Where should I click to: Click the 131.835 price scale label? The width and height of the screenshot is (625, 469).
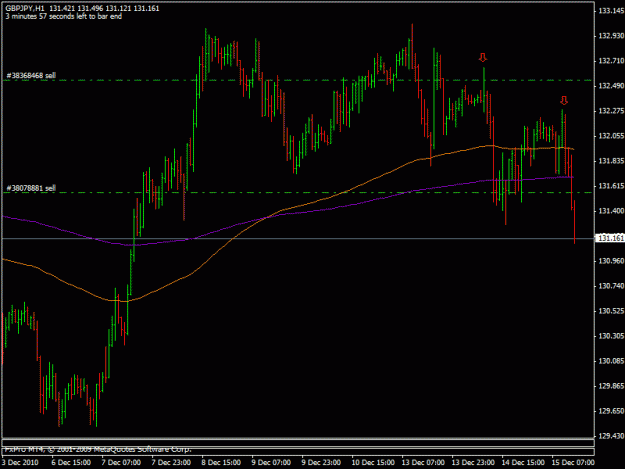[x=611, y=161]
